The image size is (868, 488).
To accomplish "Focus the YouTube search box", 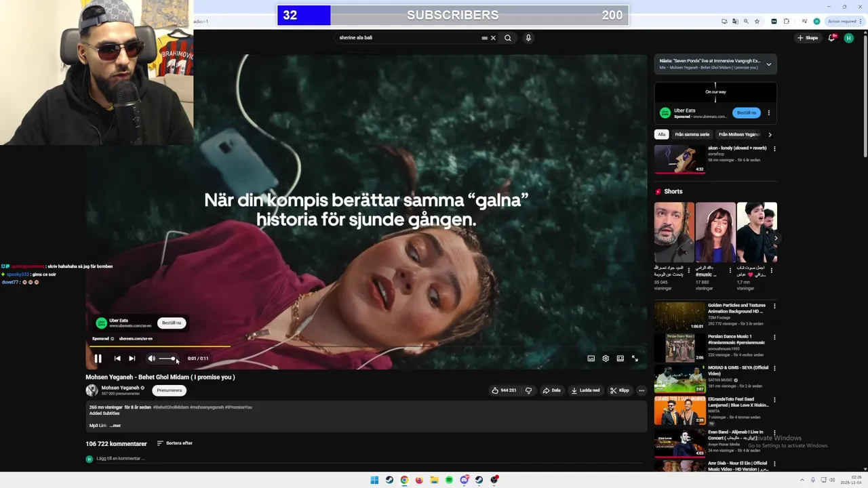I will coord(407,38).
